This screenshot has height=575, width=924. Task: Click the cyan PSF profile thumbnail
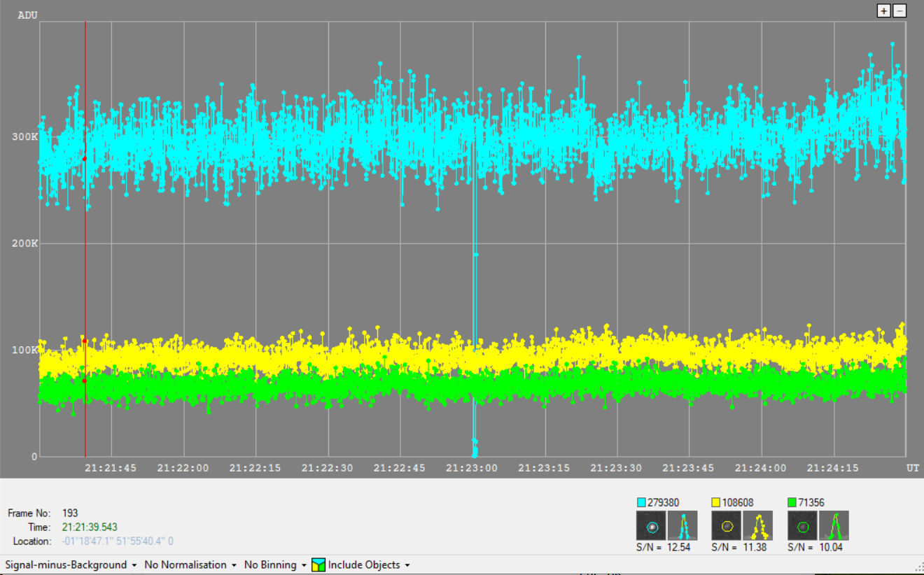682,526
